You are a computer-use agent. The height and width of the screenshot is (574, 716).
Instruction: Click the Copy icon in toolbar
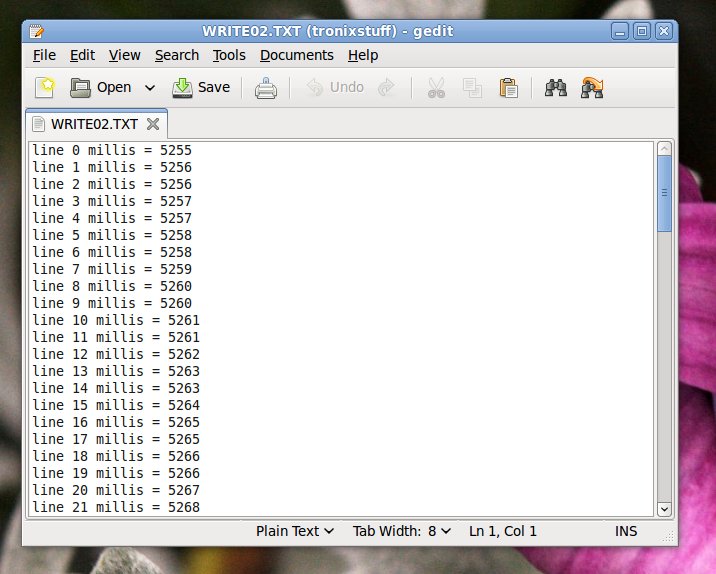pyautogui.click(x=472, y=88)
